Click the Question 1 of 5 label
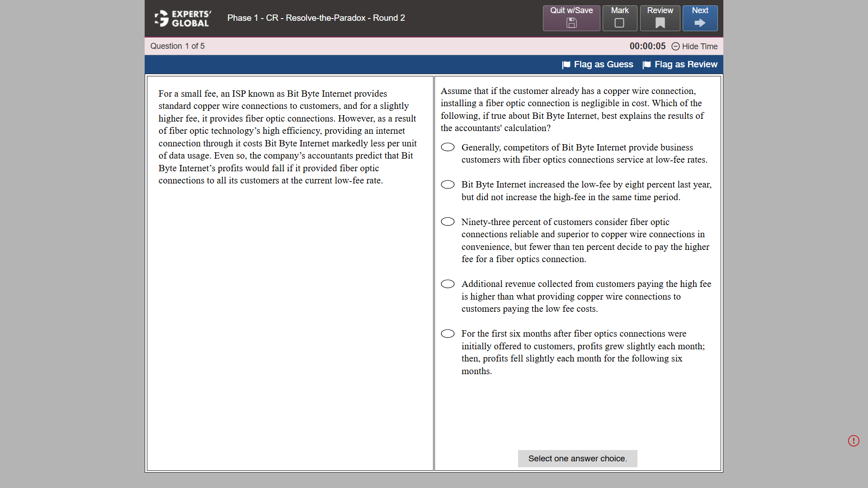 pos(177,46)
